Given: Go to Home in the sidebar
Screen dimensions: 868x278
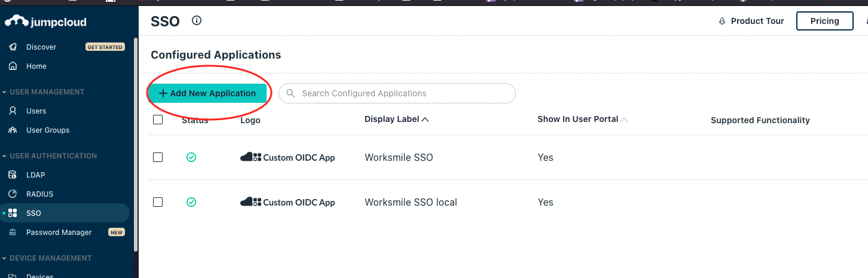Looking at the screenshot, I should 36,66.
